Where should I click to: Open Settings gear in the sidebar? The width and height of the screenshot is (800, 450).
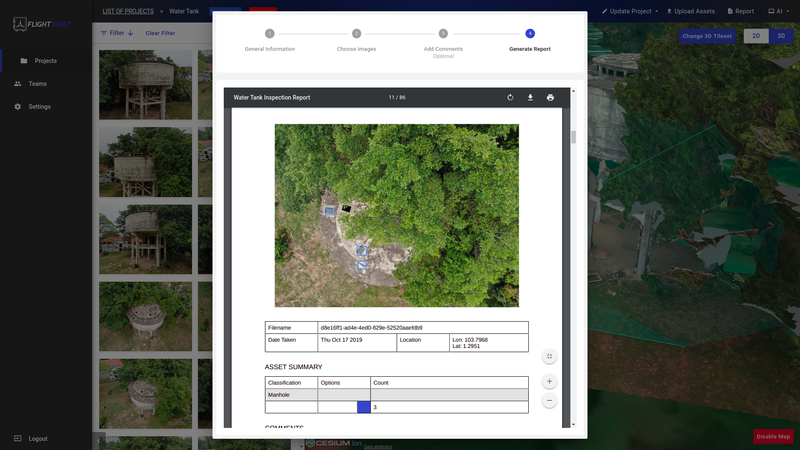tap(18, 107)
